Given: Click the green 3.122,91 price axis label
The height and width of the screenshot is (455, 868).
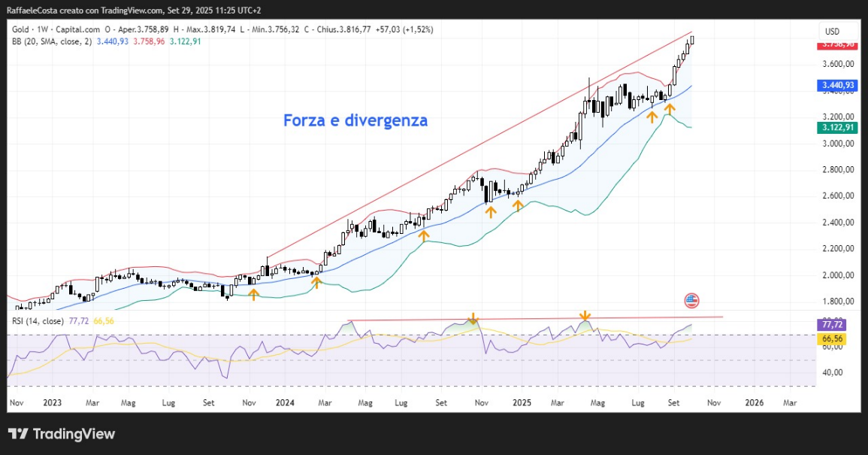Looking at the screenshot, I should 838,128.
